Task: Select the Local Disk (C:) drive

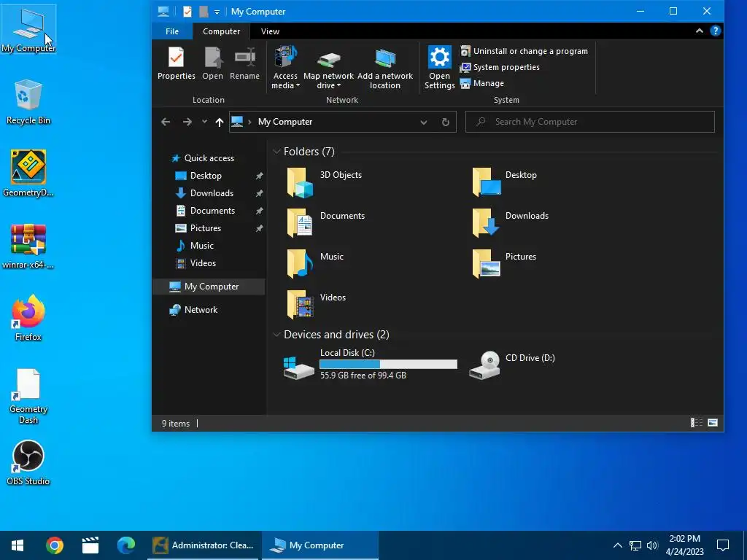Action: tap(370, 365)
